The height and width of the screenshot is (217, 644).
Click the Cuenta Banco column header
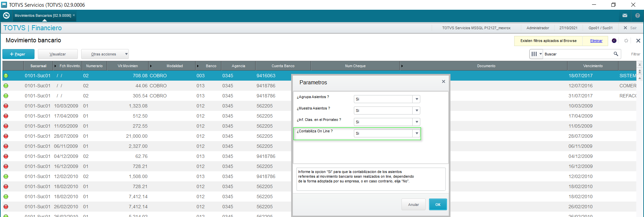pyautogui.click(x=283, y=66)
